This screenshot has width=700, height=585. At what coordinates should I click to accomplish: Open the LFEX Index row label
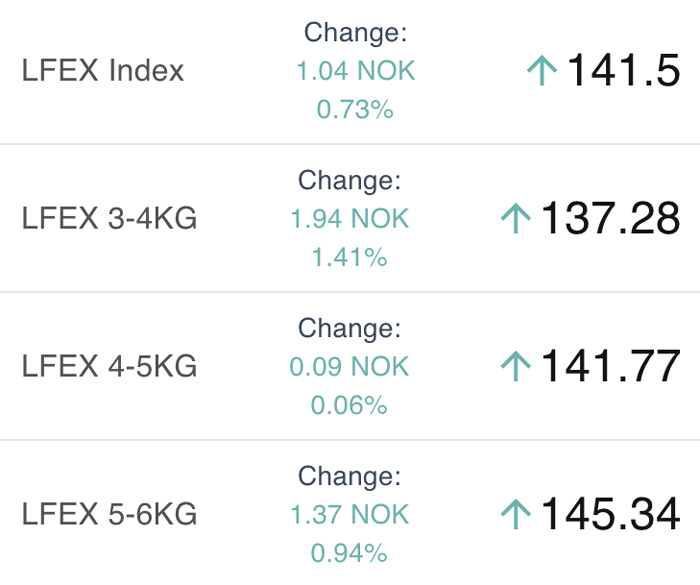[x=103, y=70]
